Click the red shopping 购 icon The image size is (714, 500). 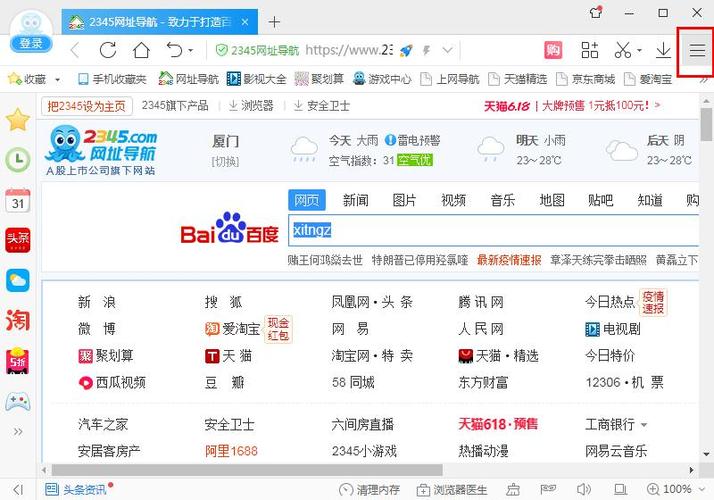[553, 50]
